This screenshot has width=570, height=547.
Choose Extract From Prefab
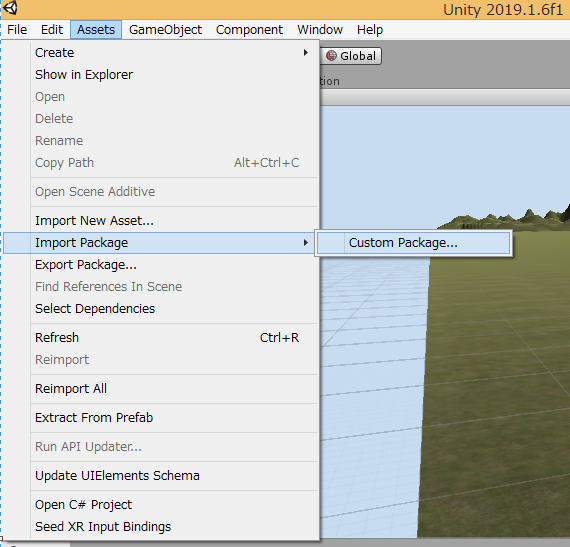tap(160, 418)
